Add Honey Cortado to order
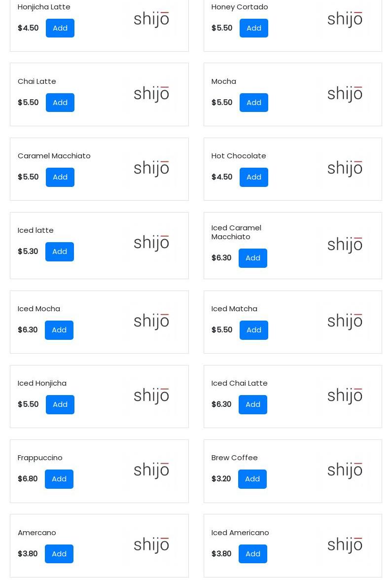Viewport: 392px width, 581px height. point(253,28)
